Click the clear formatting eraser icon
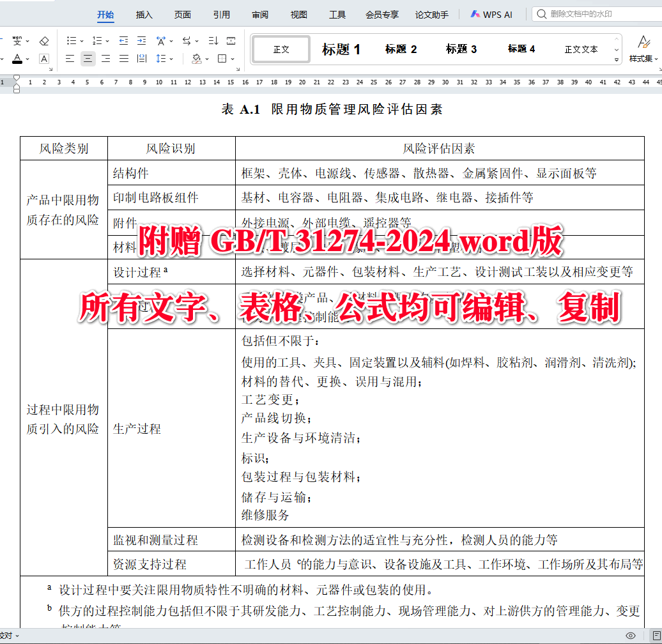 tap(44, 41)
